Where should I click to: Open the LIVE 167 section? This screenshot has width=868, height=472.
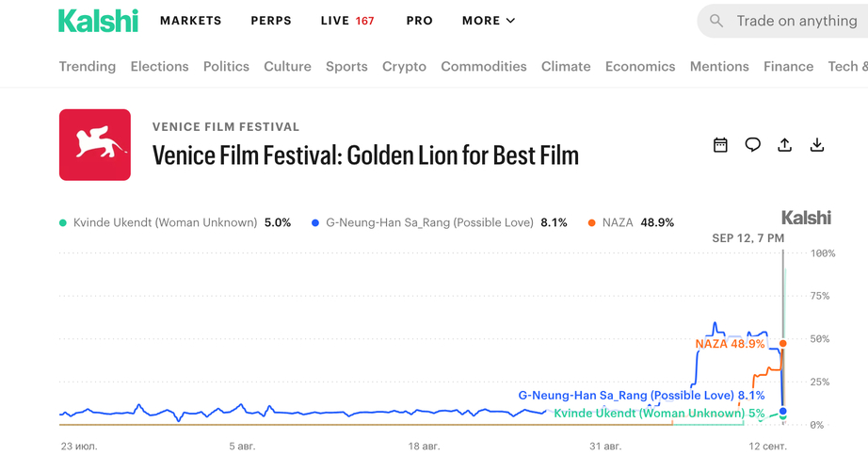click(347, 21)
